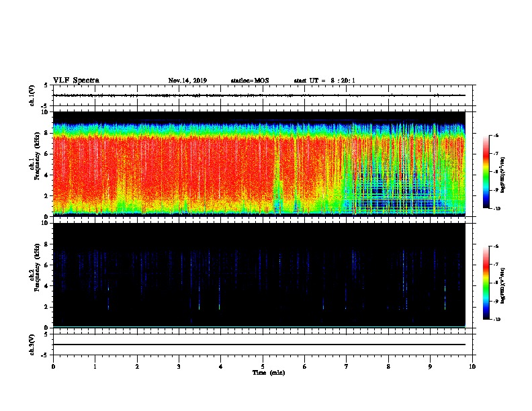532x411 pixels.
Task: Click the ch.1 voltage waveform trace
Action: click(259, 95)
